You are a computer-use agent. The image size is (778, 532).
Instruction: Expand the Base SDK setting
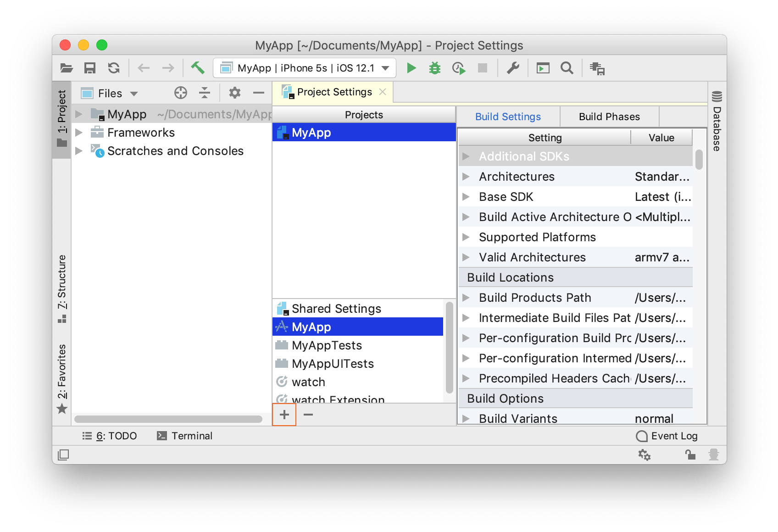coord(466,197)
